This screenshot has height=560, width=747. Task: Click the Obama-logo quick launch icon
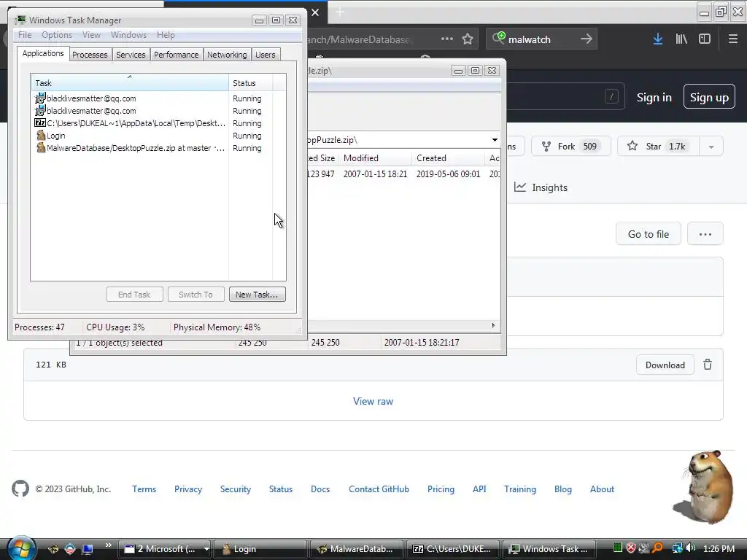(70, 549)
